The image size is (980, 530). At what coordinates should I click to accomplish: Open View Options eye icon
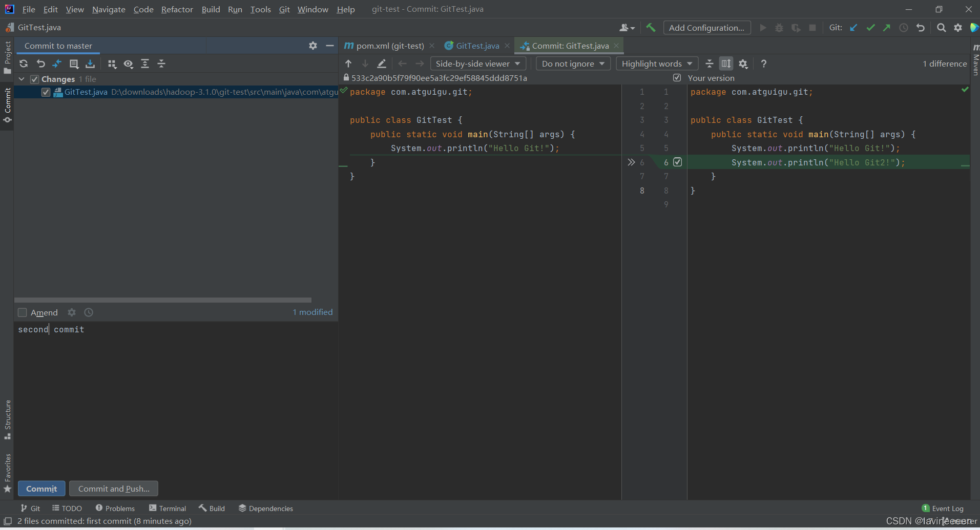(x=129, y=63)
